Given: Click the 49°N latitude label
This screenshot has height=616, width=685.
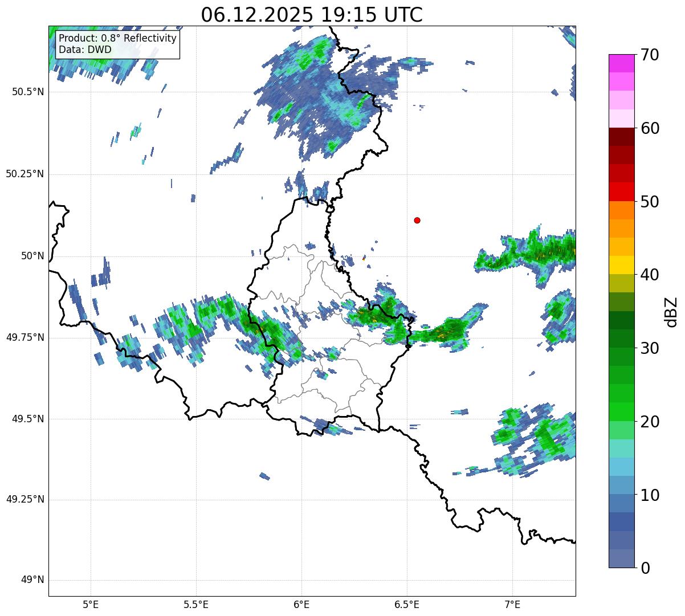Looking at the screenshot, I should click(32, 580).
